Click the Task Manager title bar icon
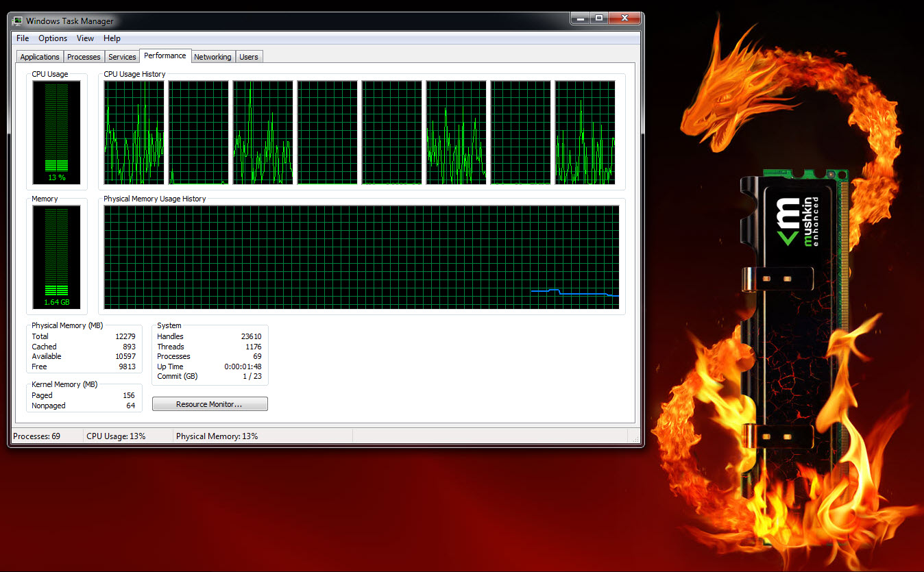 (x=17, y=21)
